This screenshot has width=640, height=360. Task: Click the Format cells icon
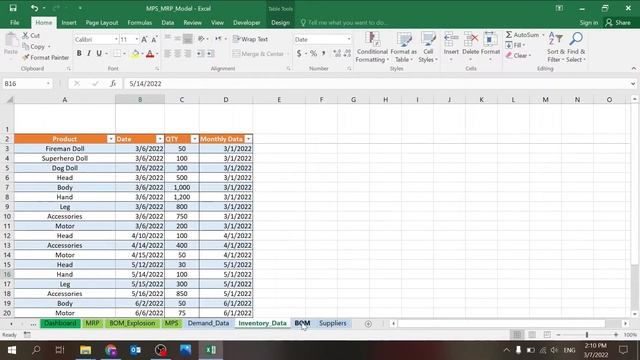coord(490,40)
